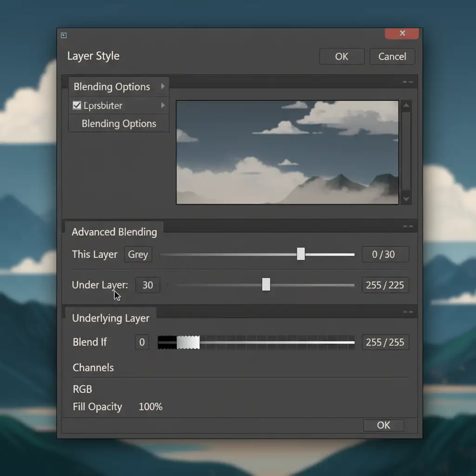Click the 0 / 30 value field
476x476 pixels.
(x=385, y=254)
